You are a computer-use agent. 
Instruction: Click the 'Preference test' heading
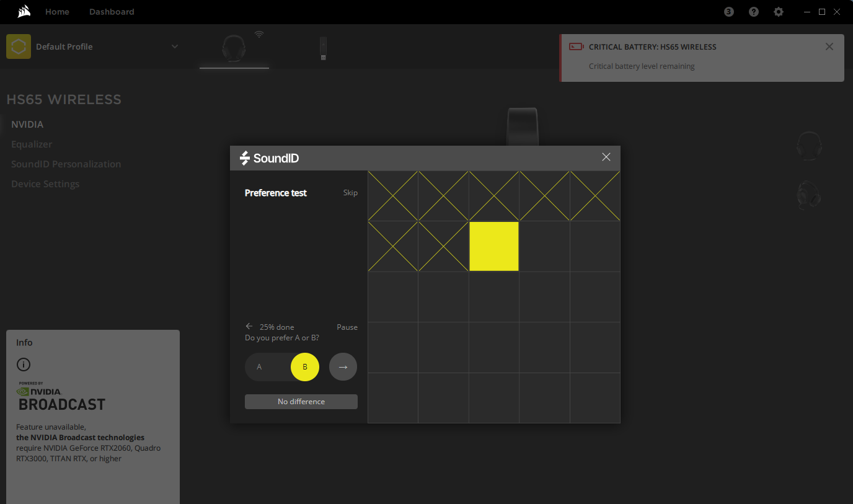[x=276, y=193]
